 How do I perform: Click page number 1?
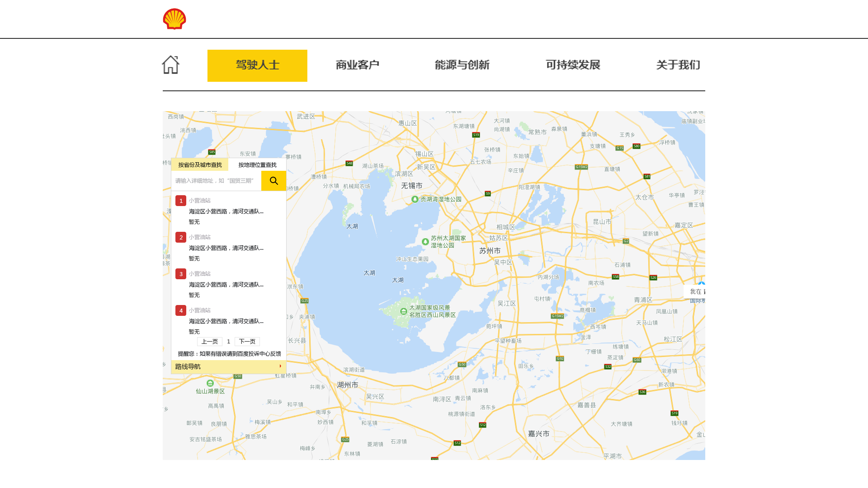(229, 342)
